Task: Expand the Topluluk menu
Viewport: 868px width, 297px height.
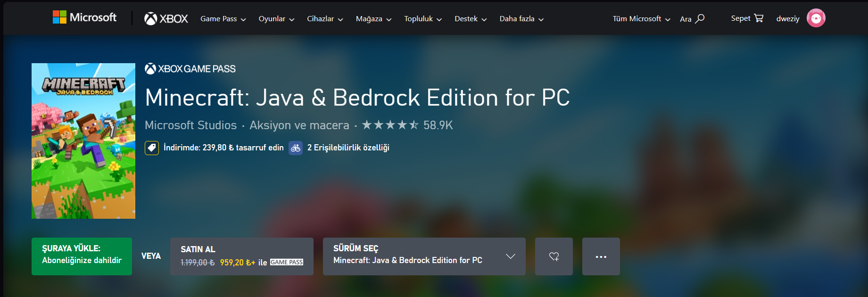Action: 423,19
